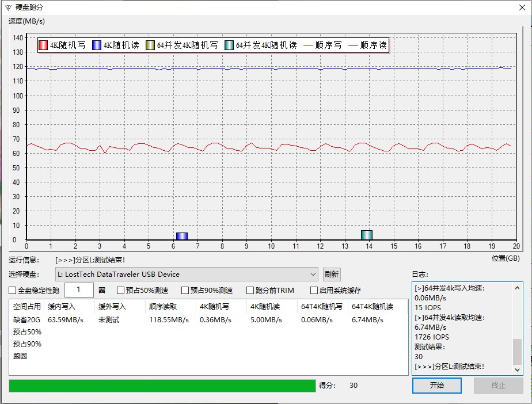Click the 未测试 value cell
This screenshot has height=404, width=532.
[109, 320]
